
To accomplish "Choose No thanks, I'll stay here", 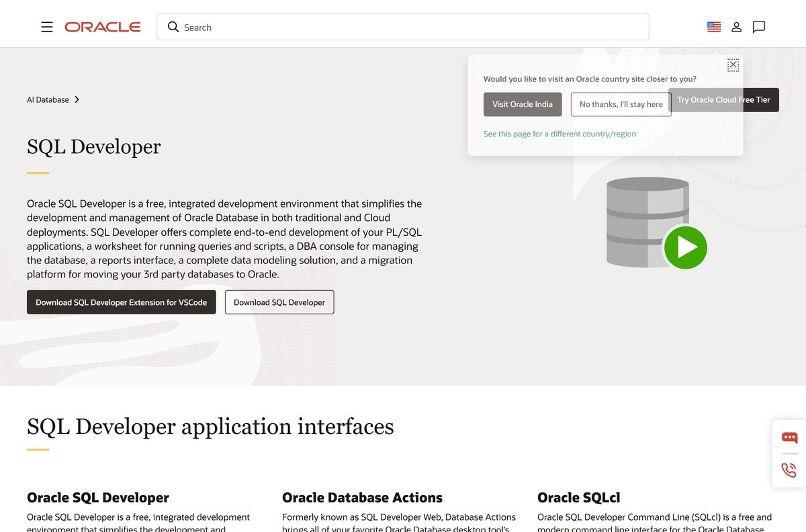I will click(621, 104).
